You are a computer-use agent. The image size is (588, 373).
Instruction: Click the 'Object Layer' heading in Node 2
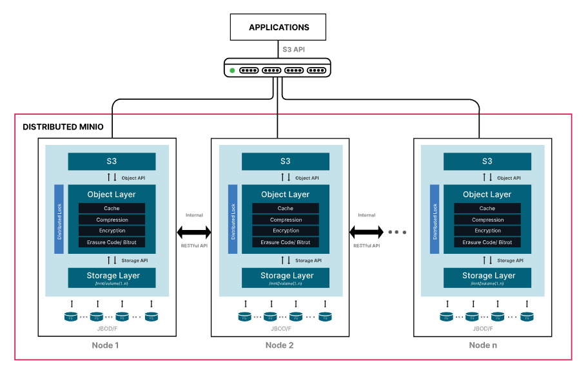pos(286,194)
